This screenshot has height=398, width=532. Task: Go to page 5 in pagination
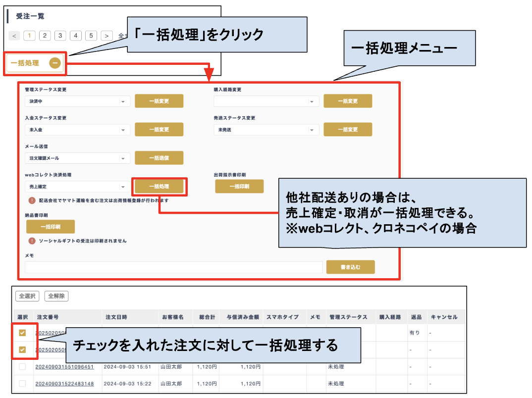click(x=91, y=36)
